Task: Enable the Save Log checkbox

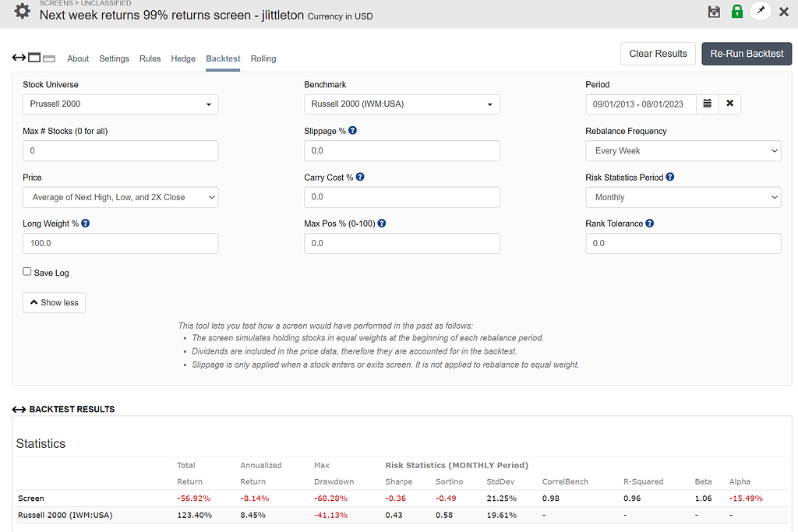Action: [x=27, y=272]
